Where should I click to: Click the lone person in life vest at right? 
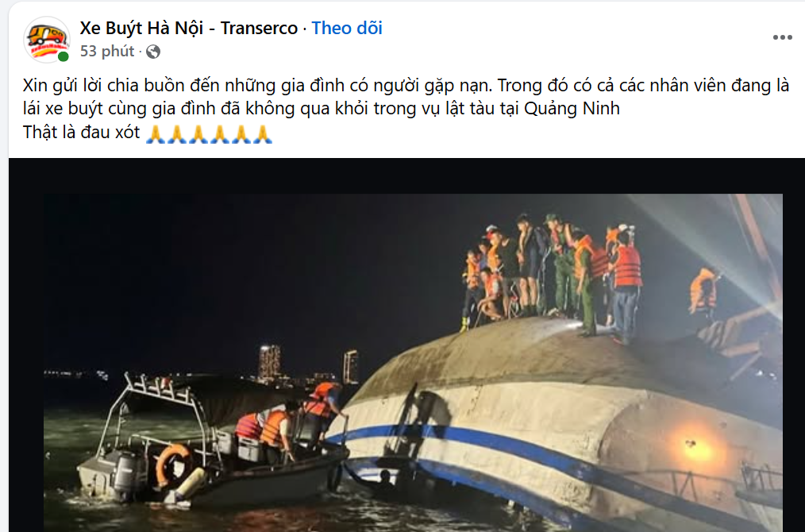tap(703, 291)
